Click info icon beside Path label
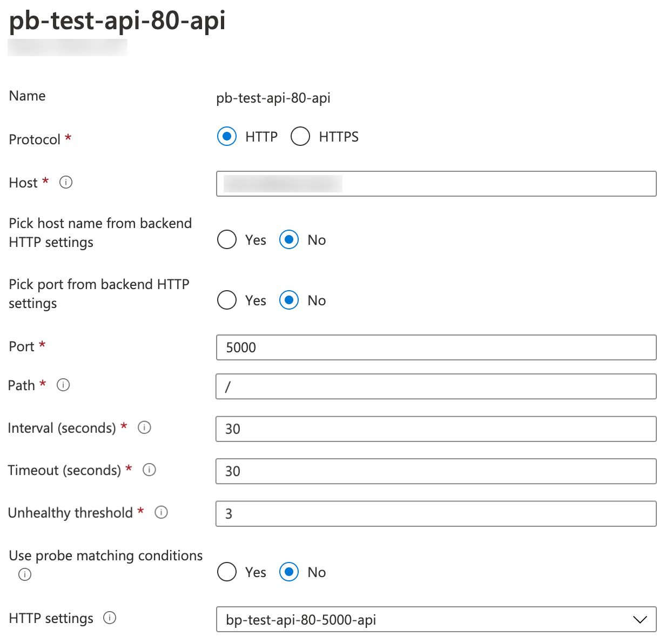 [x=63, y=385]
